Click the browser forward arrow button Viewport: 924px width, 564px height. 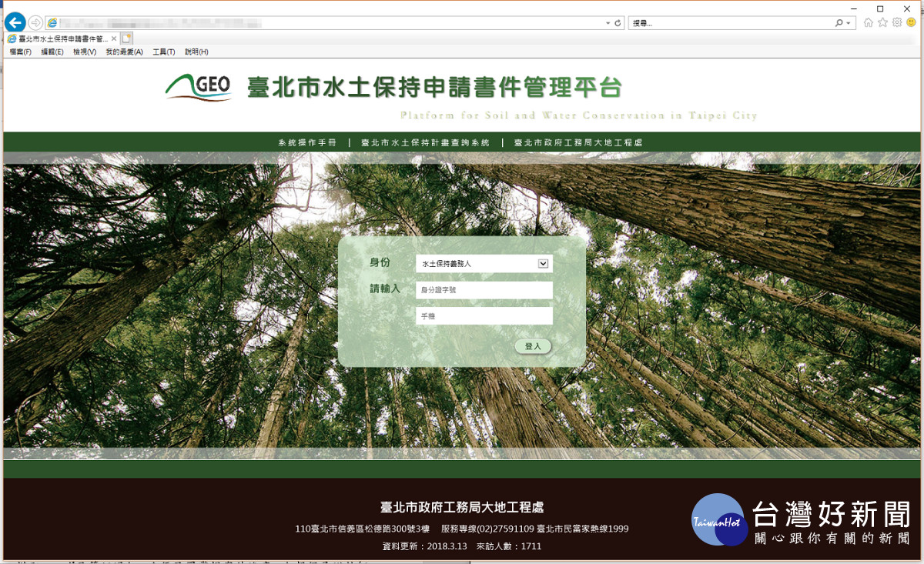35,23
